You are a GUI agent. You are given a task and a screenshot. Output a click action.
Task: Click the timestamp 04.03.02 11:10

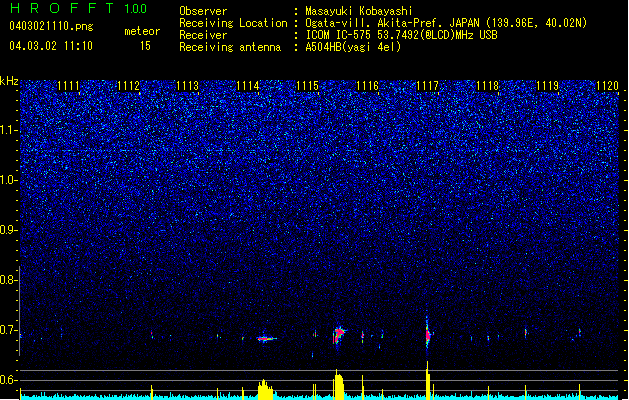pyautogui.click(x=51, y=46)
